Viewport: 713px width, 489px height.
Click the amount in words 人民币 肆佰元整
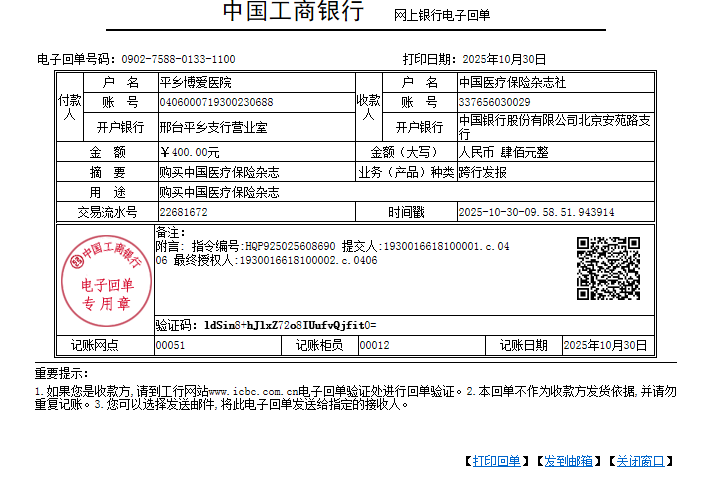[x=503, y=153]
